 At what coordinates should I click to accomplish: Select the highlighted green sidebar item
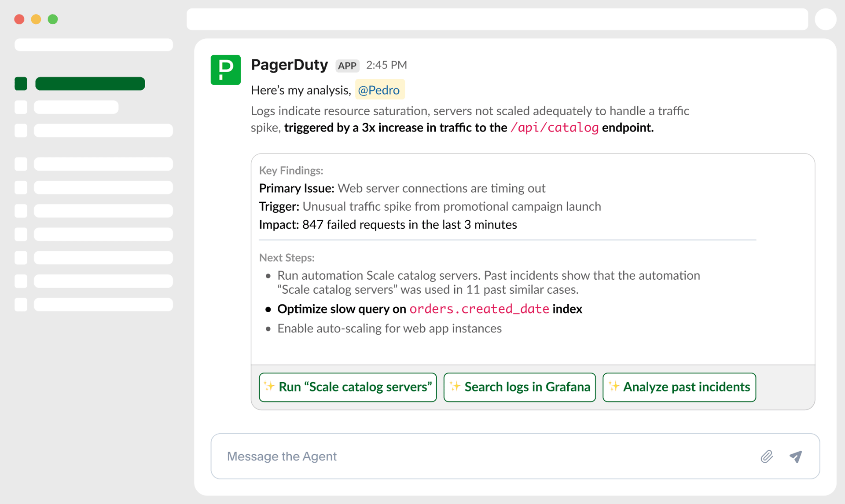coord(90,84)
